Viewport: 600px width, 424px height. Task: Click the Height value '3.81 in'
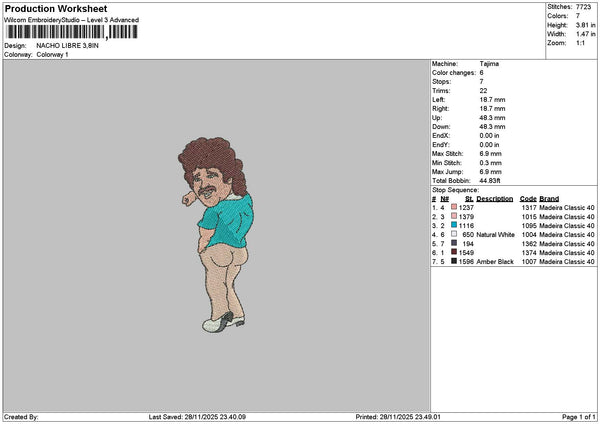tap(585, 25)
